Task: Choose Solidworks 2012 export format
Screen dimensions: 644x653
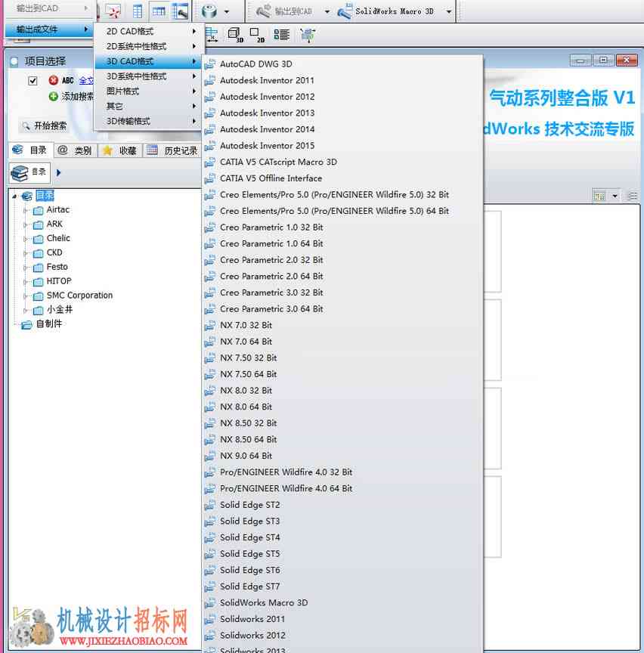Action: [342, 636]
